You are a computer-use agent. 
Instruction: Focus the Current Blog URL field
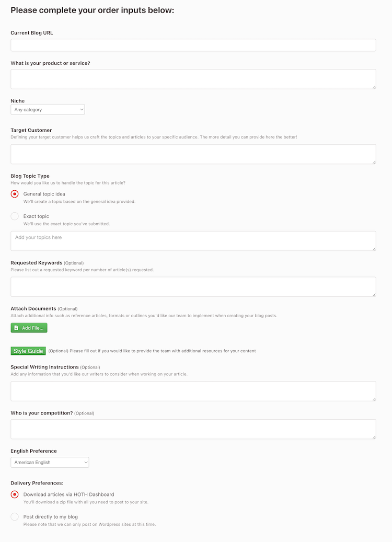tap(193, 45)
